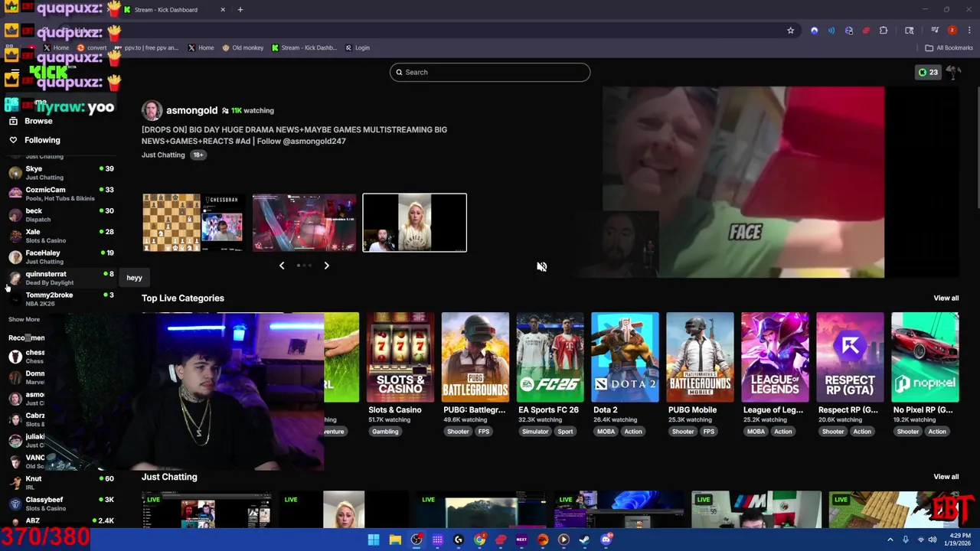Show hidden system tray icons
This screenshot has width=980, height=551.
(x=890, y=540)
